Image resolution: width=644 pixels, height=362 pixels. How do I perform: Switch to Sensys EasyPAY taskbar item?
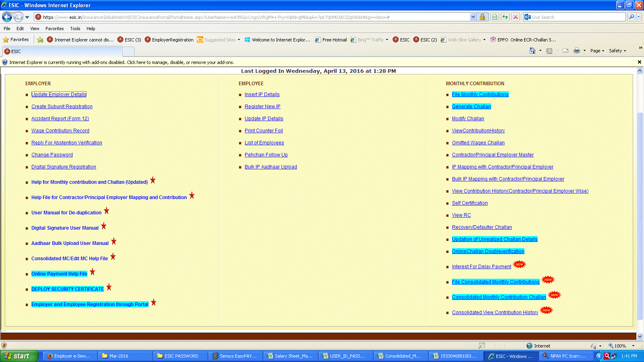tap(235, 356)
